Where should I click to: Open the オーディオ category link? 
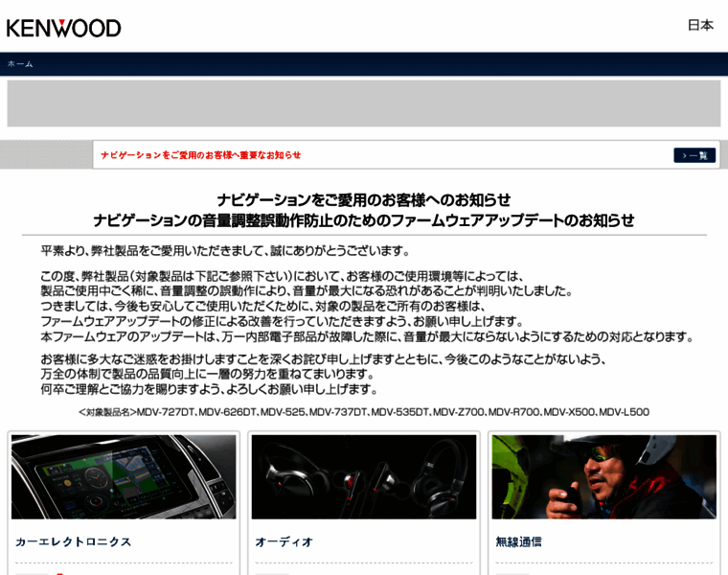(284, 541)
